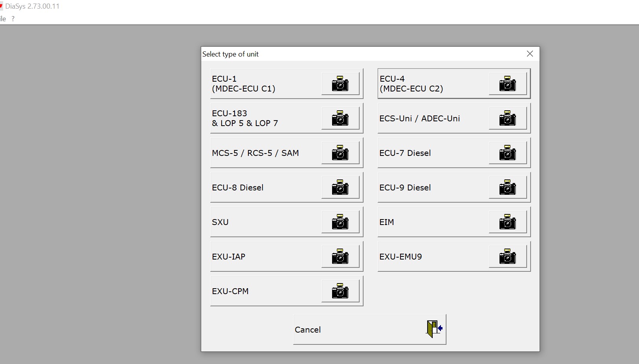Viewport: 639px width, 364px height.
Task: Click the exit door icon on Cancel
Action: point(435,329)
